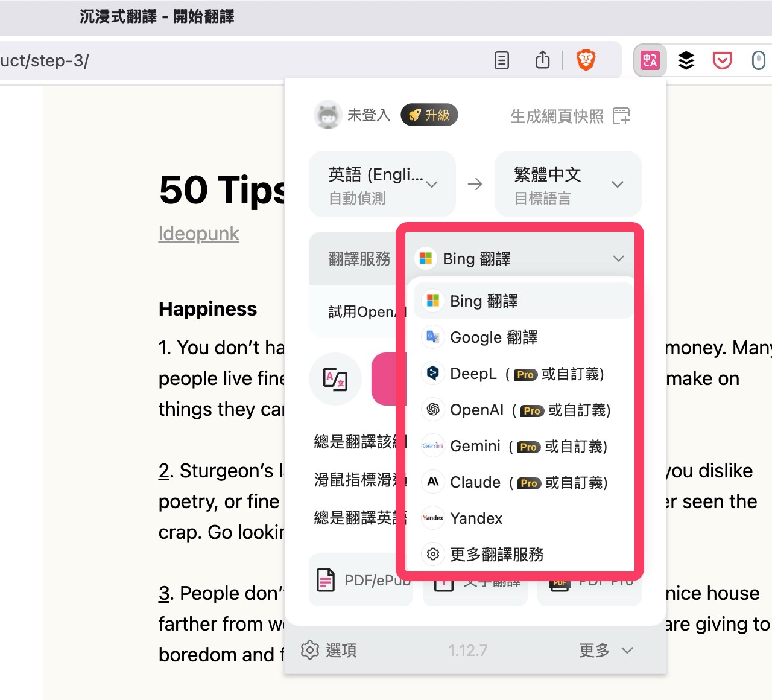
Task: Select Bing 翻譯 from service list
Action: point(524,301)
